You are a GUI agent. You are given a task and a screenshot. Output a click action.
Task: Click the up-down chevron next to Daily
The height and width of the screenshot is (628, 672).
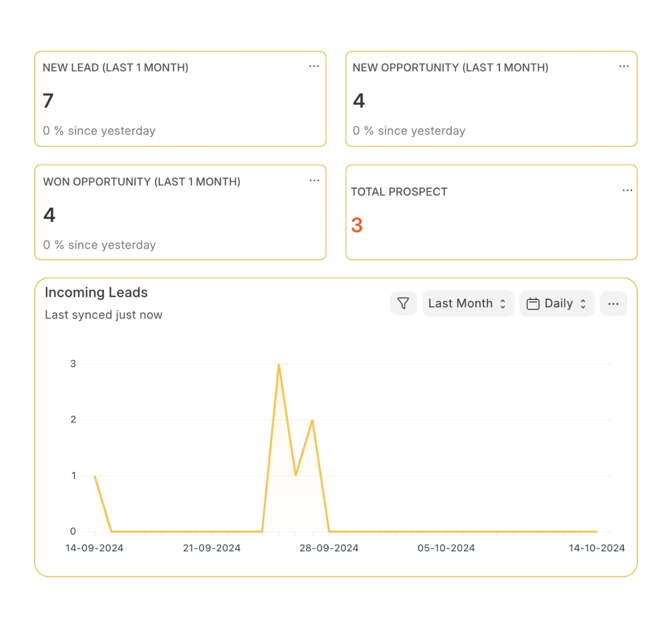pos(583,303)
